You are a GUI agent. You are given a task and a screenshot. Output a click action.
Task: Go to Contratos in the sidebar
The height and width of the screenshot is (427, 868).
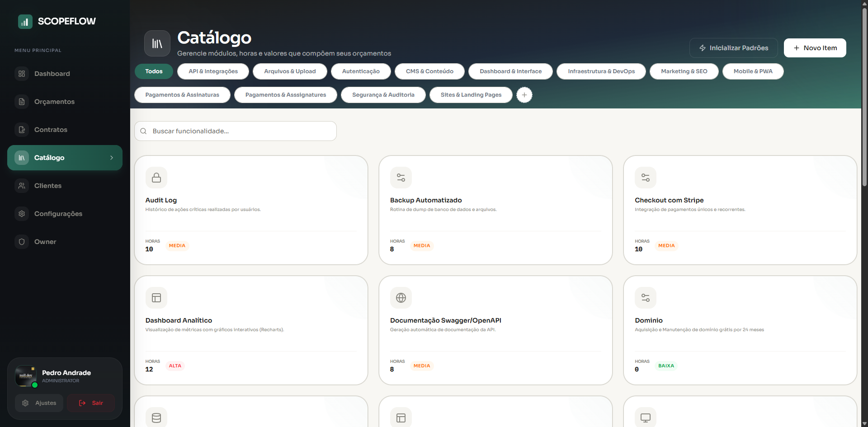[x=65, y=130]
